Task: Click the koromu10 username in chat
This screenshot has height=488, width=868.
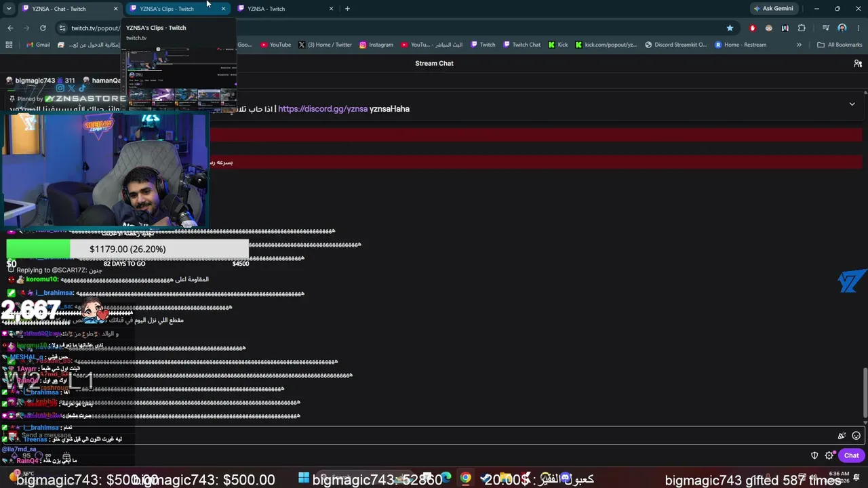Action: point(42,279)
